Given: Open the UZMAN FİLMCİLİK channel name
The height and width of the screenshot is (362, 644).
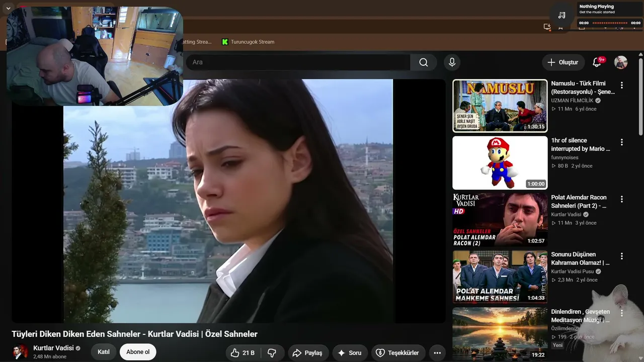Looking at the screenshot, I should (572, 101).
